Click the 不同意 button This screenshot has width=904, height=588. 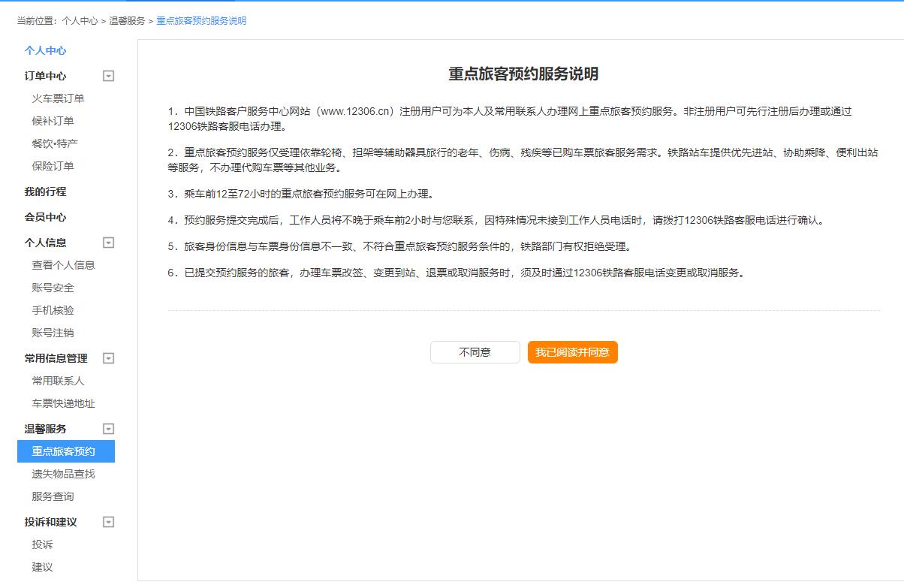pyautogui.click(x=475, y=351)
